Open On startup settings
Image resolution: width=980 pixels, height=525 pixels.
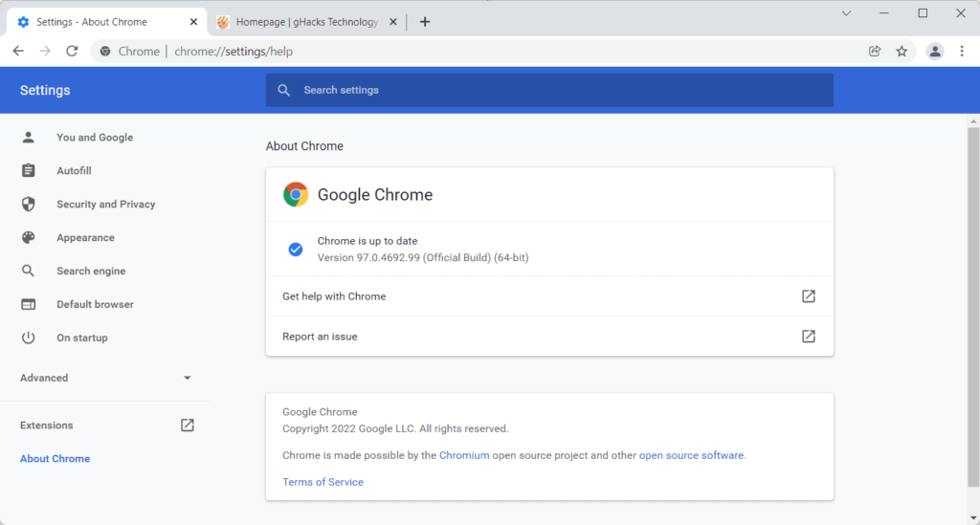point(82,338)
